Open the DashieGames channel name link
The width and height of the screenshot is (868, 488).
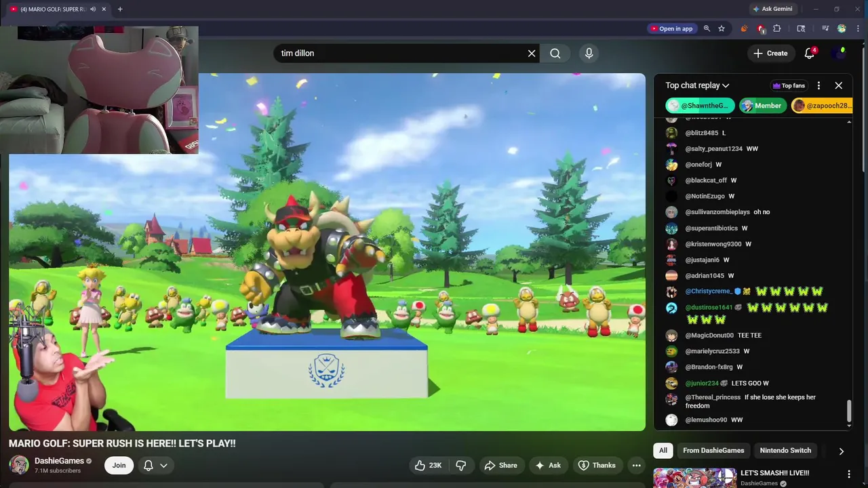point(59,461)
